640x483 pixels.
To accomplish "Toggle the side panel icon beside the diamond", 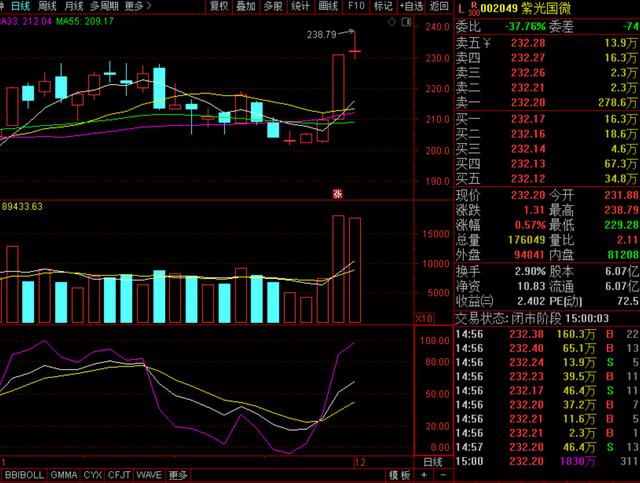I will click(406, 22).
